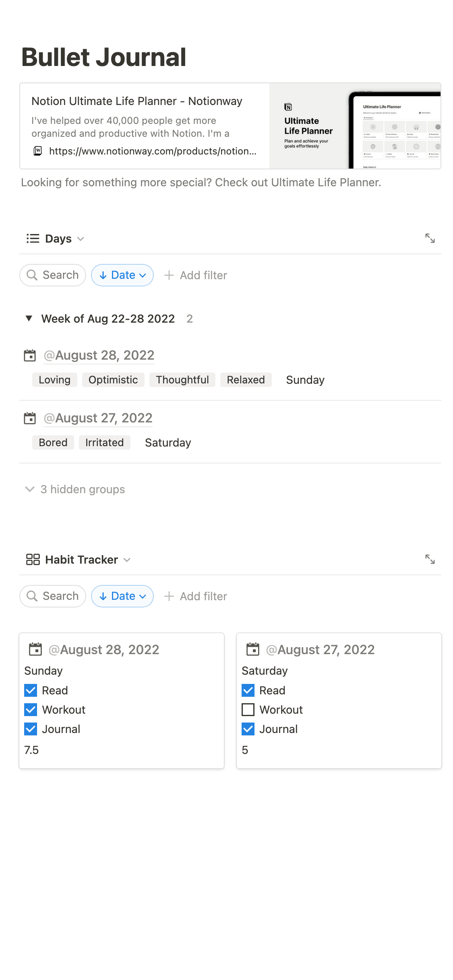The image size is (453, 980).
Task: Open the Days view switcher menu
Action: tap(64, 239)
